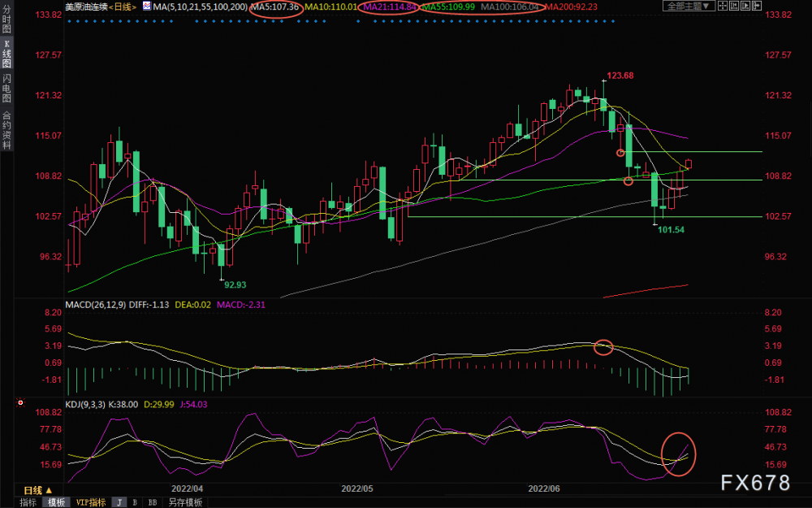
Task: Expand the 日线 period selector at bottom
Action: (38, 490)
